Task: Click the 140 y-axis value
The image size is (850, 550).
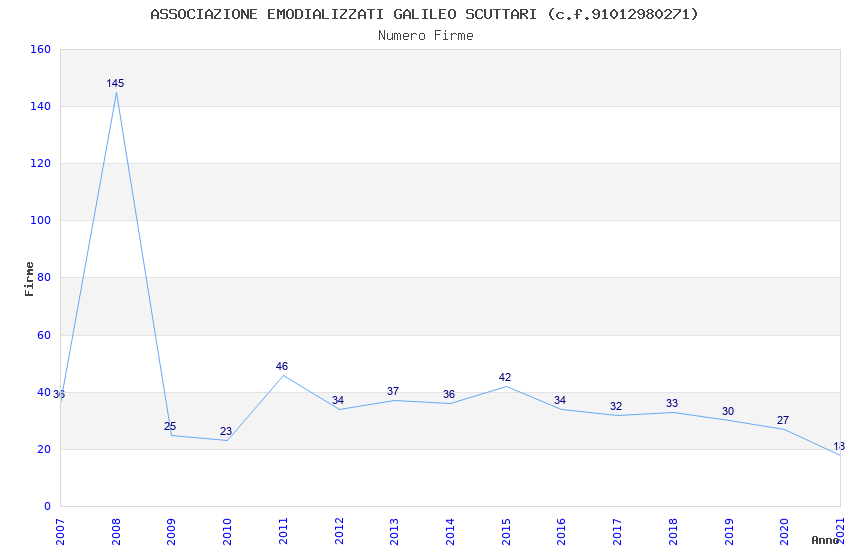Action: pos(41,106)
